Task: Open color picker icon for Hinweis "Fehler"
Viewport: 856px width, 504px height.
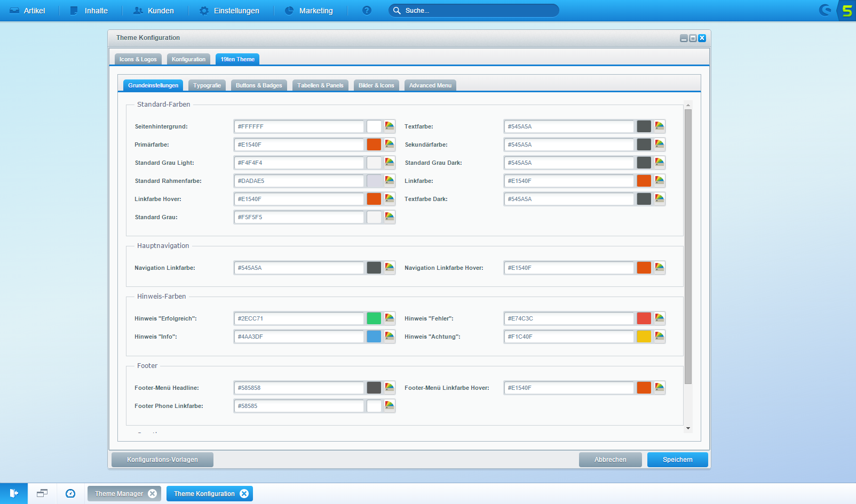Action: pos(660,318)
